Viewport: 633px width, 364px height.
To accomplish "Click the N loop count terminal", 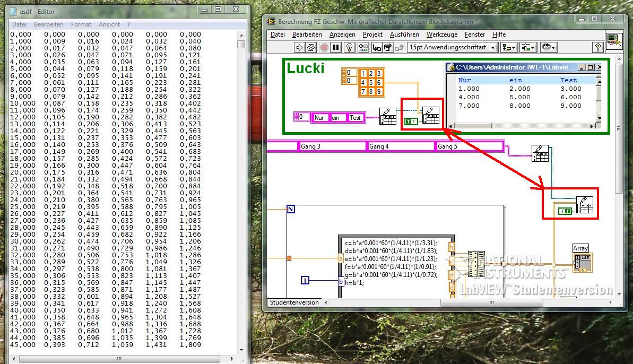I will (x=291, y=209).
